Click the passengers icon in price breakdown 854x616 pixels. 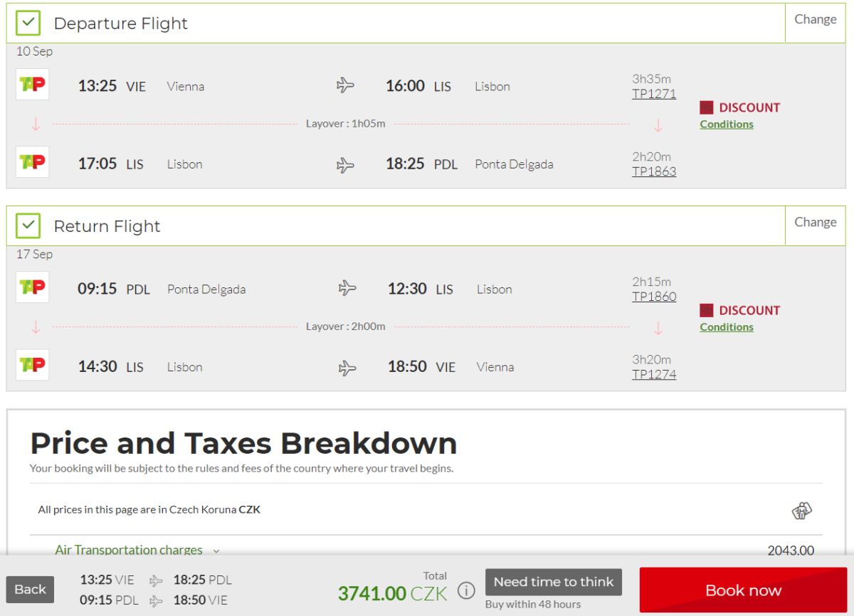[802, 510]
